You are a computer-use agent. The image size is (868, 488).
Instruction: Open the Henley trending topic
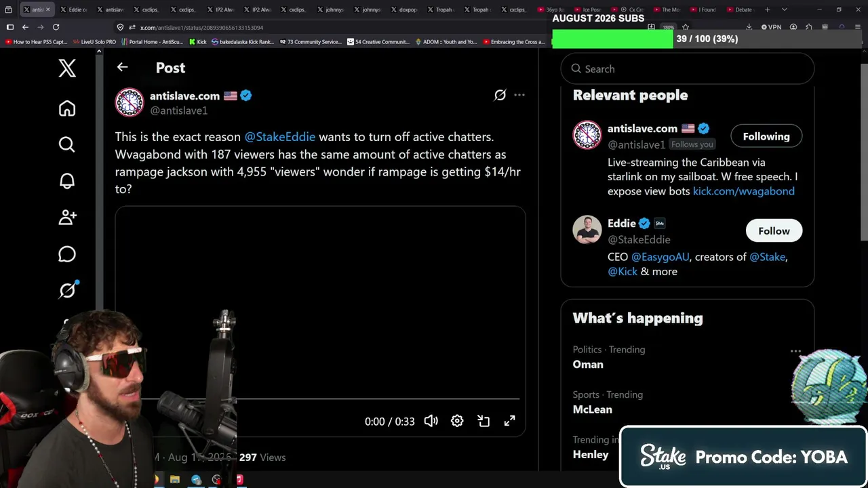[x=591, y=454]
